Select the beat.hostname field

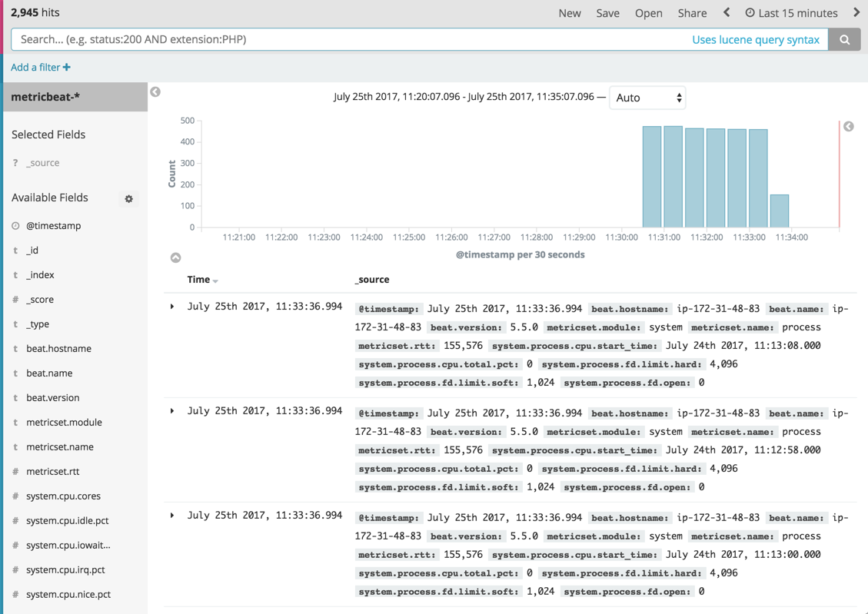58,348
